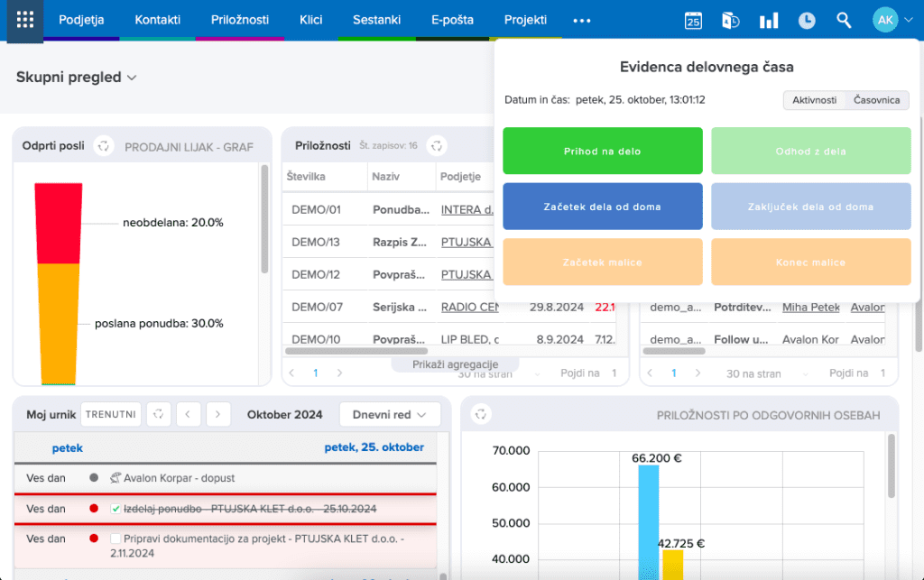The width and height of the screenshot is (924, 580).
Task: Open the apps grid menu icon
Action: pos(25,20)
